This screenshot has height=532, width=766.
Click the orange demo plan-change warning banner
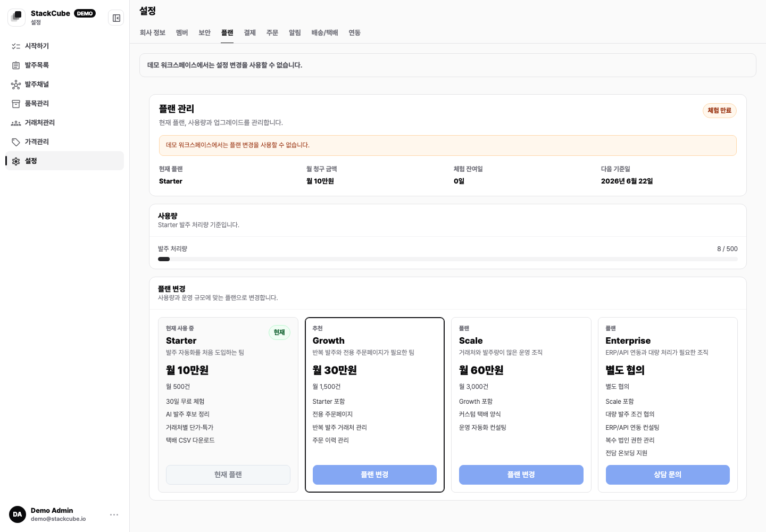click(x=448, y=145)
